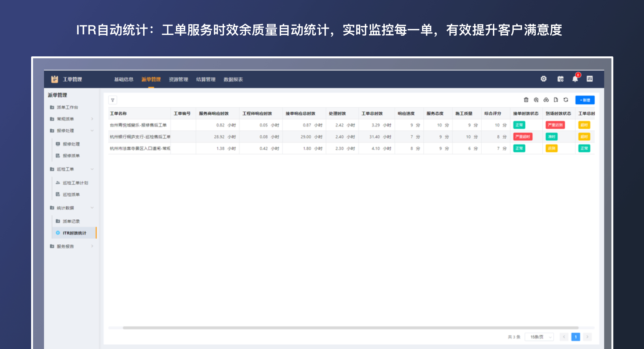Open system settings via the gear icon
This screenshot has height=349, width=644.
click(543, 79)
